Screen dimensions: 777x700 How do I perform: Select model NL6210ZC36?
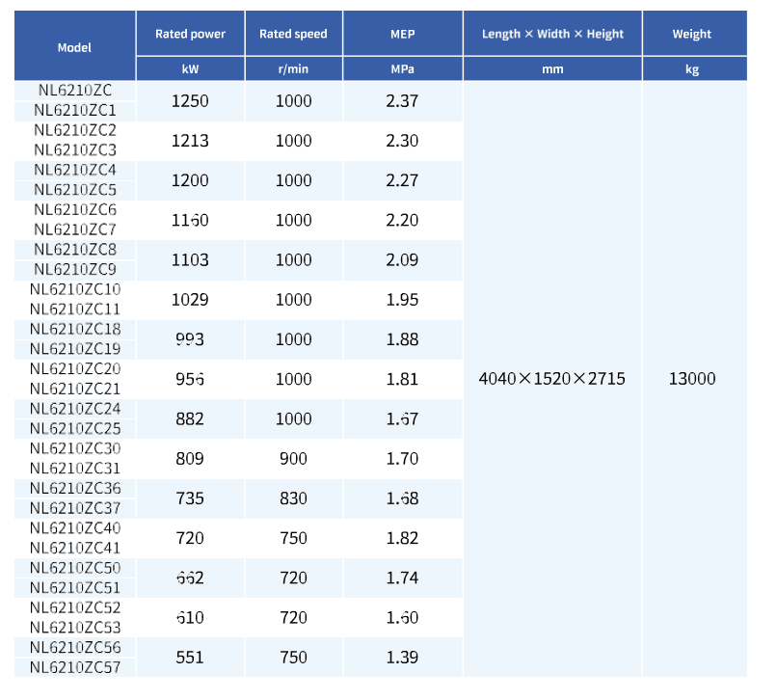(75, 488)
